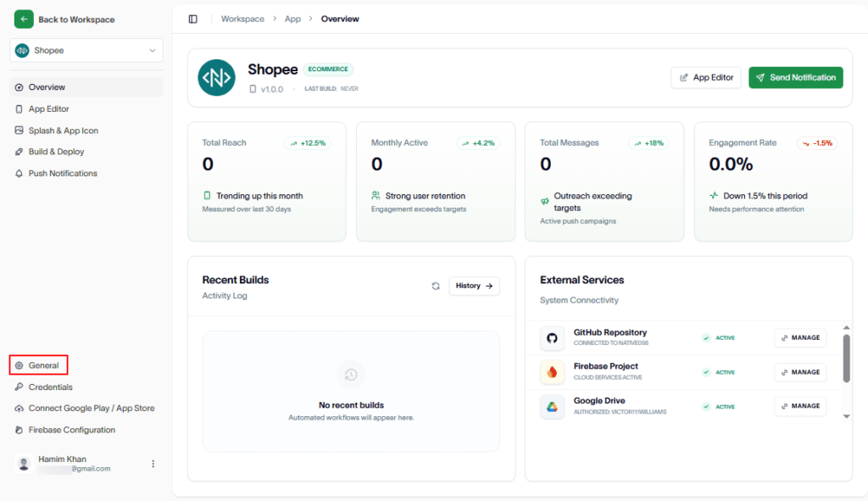The width and height of the screenshot is (868, 501).
Task: Click the Firebase ACTIVE check icon
Action: click(x=706, y=372)
